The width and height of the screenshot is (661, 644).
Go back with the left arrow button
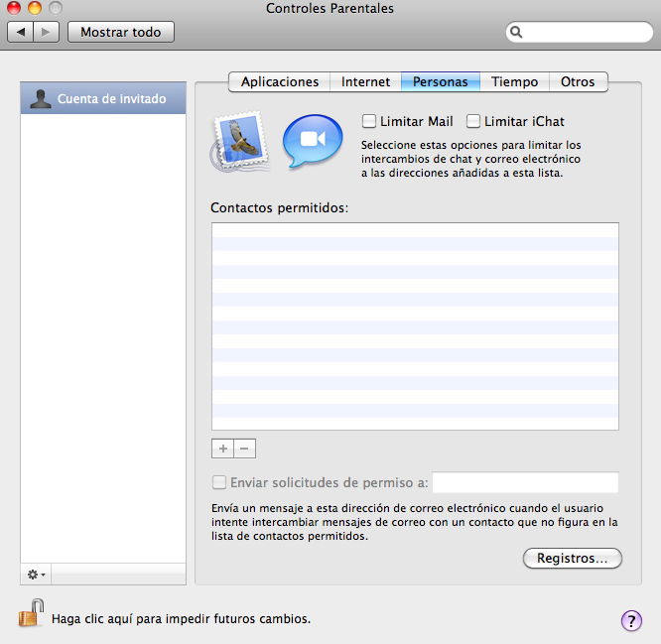[x=22, y=32]
